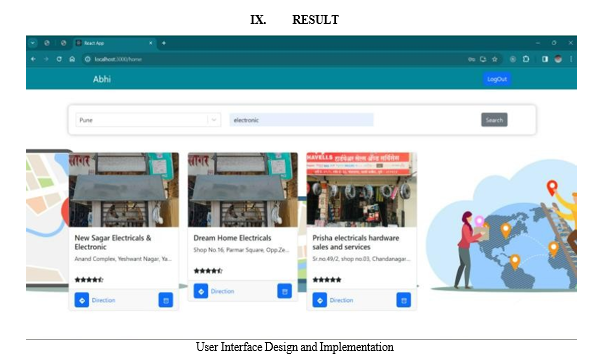Click the Dream Home Electricals title
Viewport: 593px width, 360px height.
coord(232,238)
